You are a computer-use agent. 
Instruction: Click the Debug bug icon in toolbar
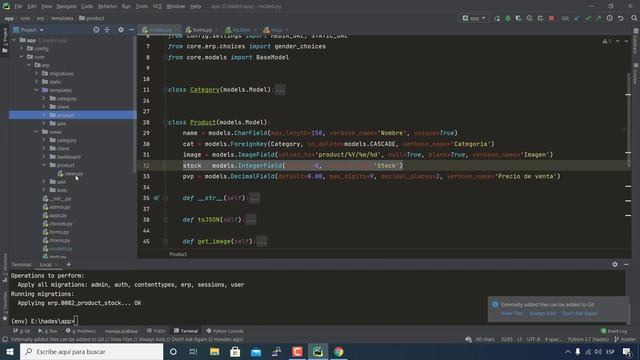point(508,18)
